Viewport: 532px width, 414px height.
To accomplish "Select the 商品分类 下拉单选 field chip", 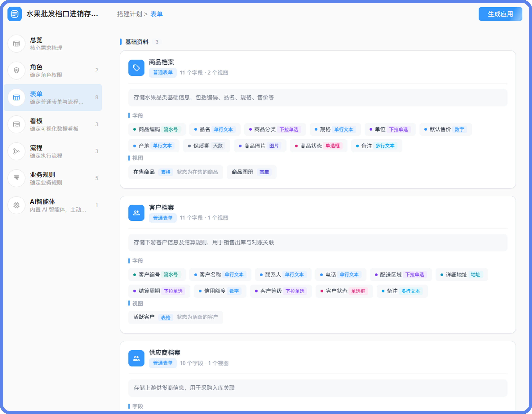I will 275,129.
